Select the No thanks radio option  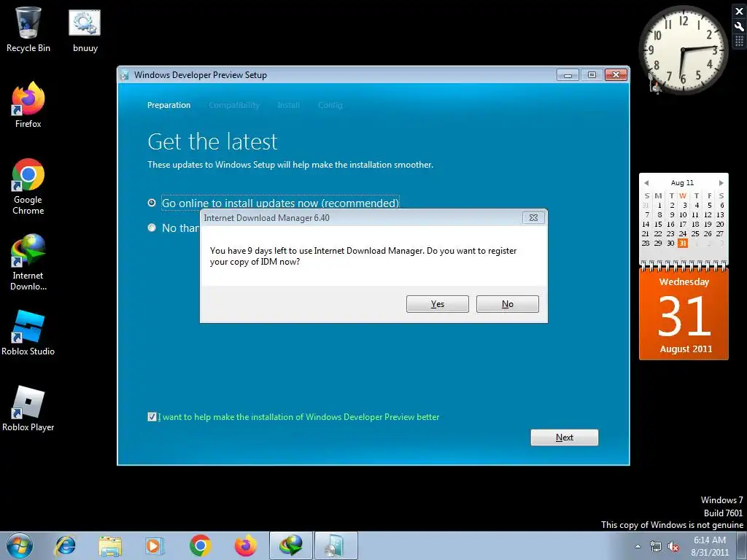152,227
